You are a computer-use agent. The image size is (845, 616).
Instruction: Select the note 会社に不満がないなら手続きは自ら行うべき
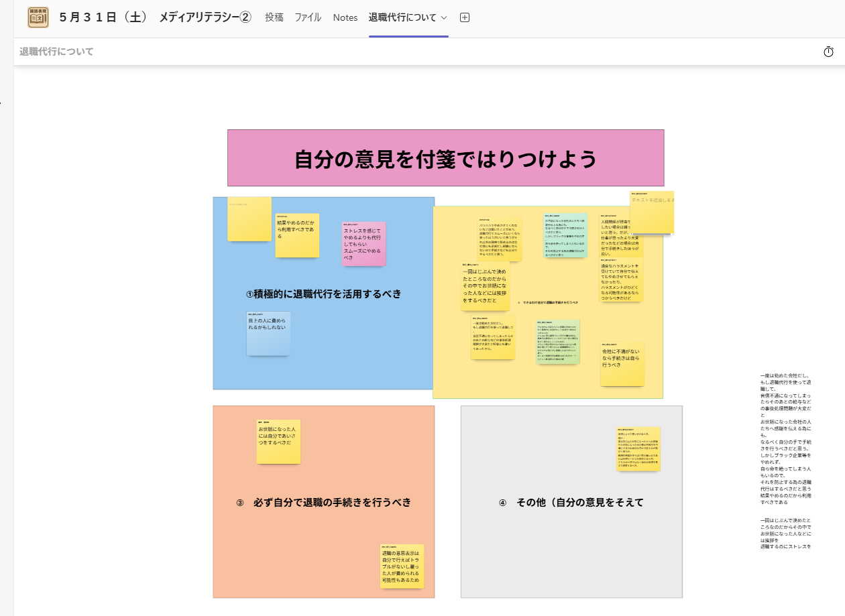(x=622, y=364)
